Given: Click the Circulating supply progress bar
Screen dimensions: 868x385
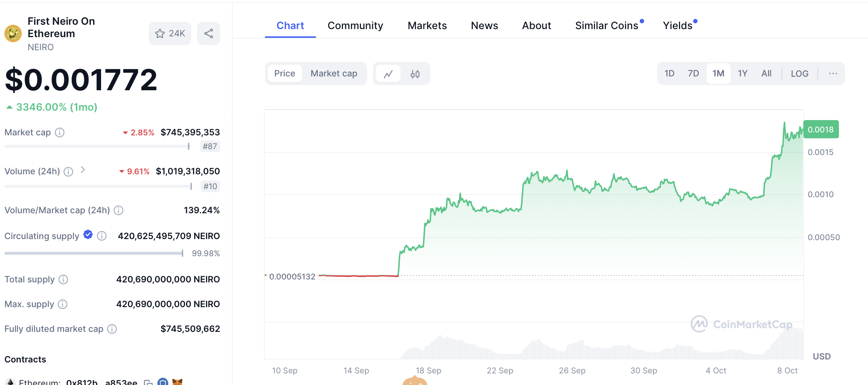Looking at the screenshot, I should coord(94,253).
